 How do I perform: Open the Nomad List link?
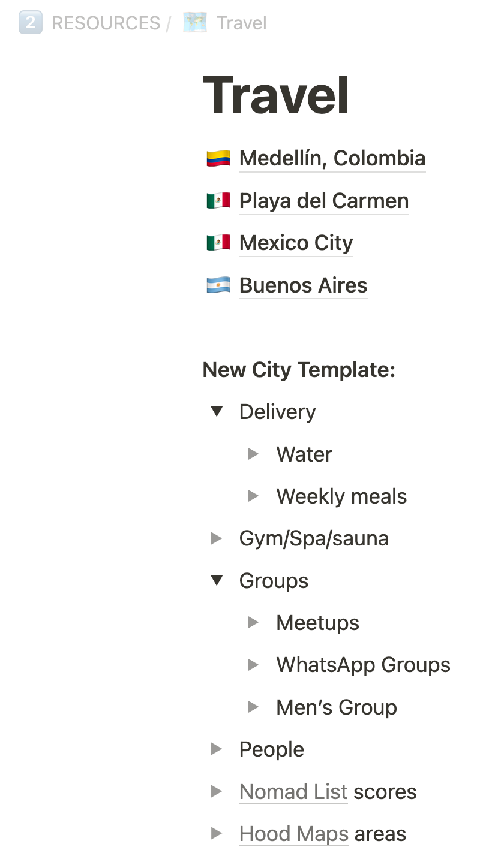[x=293, y=792]
